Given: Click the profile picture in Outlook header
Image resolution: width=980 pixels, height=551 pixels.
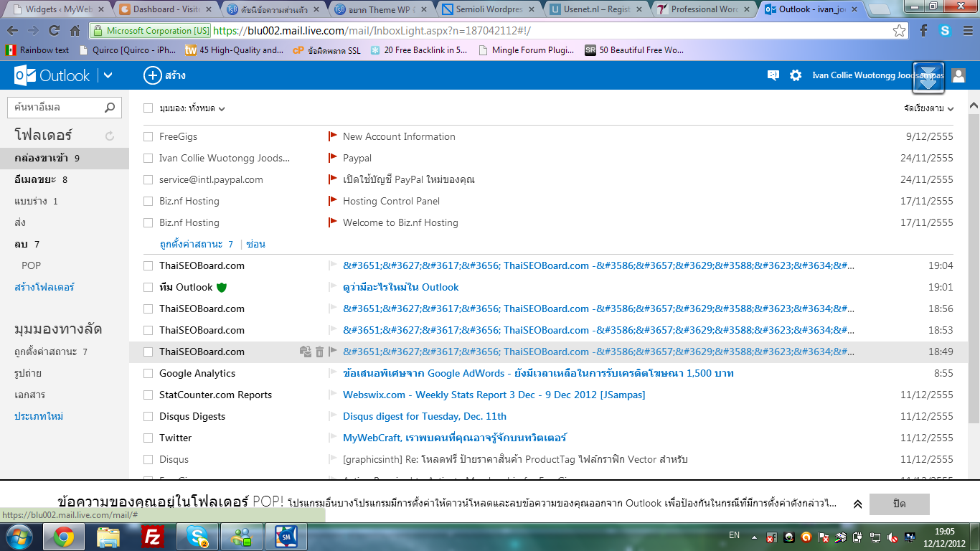Looking at the screenshot, I should [x=958, y=75].
